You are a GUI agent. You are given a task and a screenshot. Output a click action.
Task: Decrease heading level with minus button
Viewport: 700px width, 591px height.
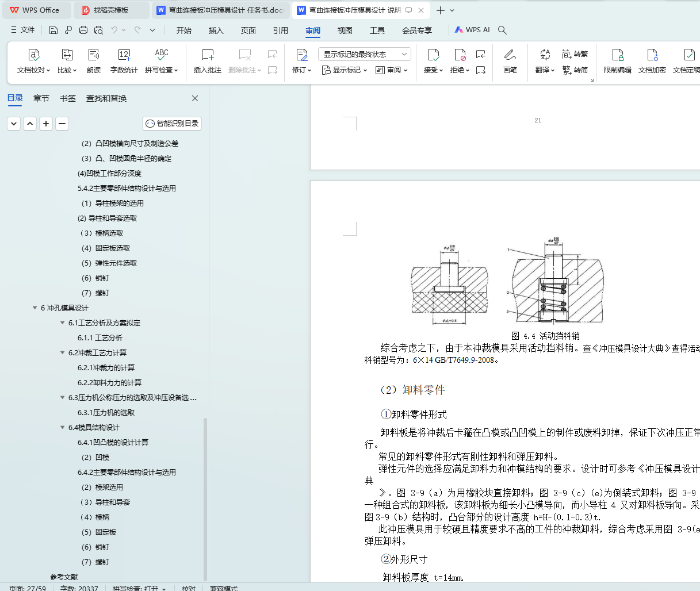(62, 123)
